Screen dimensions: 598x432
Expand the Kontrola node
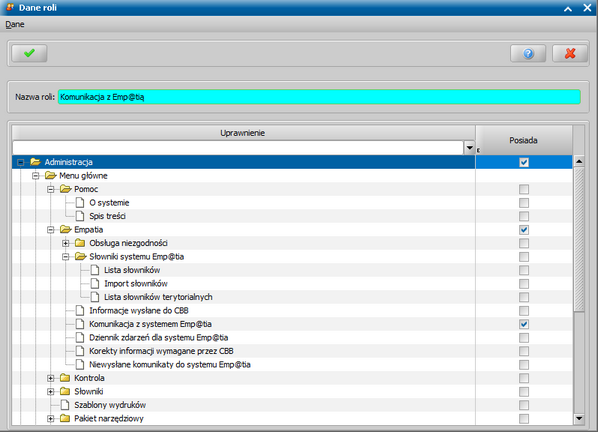(50, 378)
